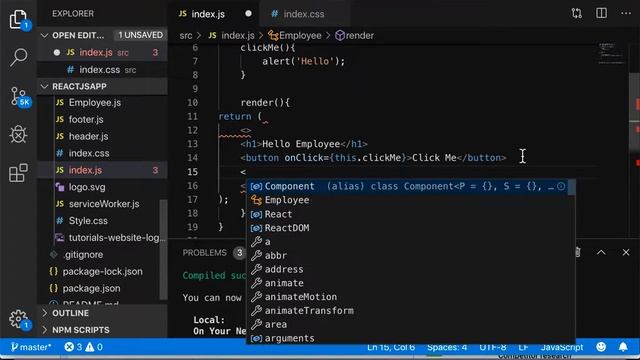The width and height of the screenshot is (640, 360).
Task: Open serviceWorker.js in file explorer
Action: 102,204
